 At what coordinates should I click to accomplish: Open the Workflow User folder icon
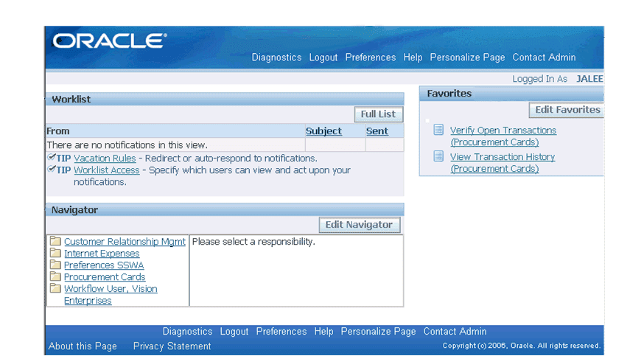(55, 288)
